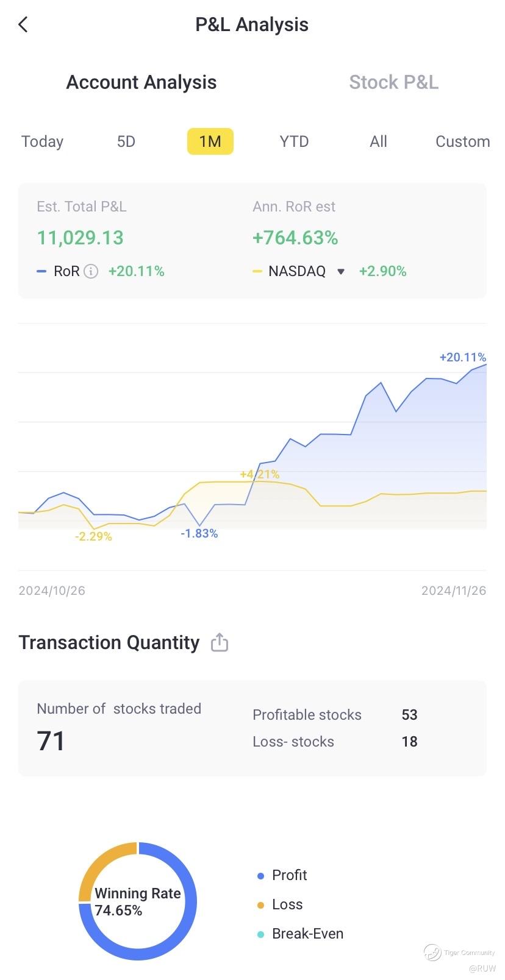Tap the back arrow icon
Image resolution: width=505 pixels, height=980 pixels.
[x=23, y=25]
